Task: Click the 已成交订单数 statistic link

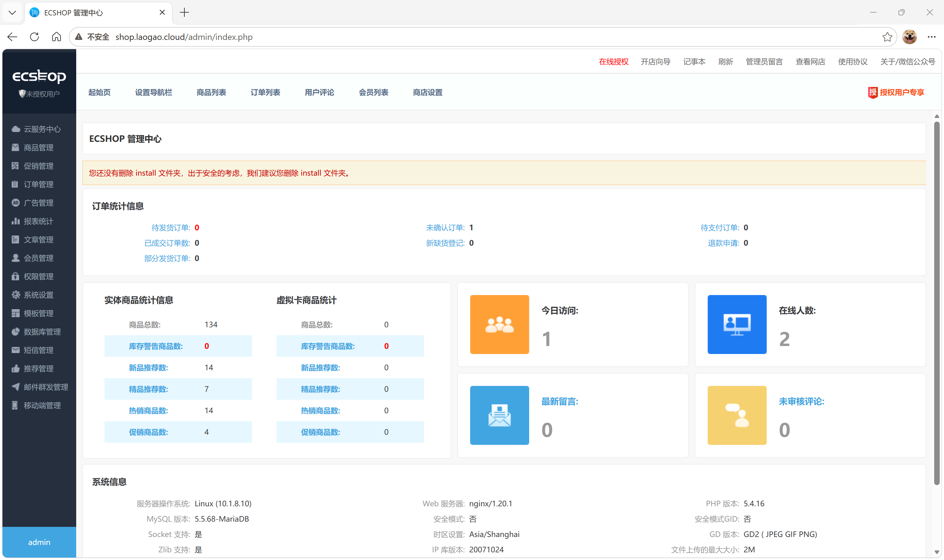Action: tap(167, 243)
